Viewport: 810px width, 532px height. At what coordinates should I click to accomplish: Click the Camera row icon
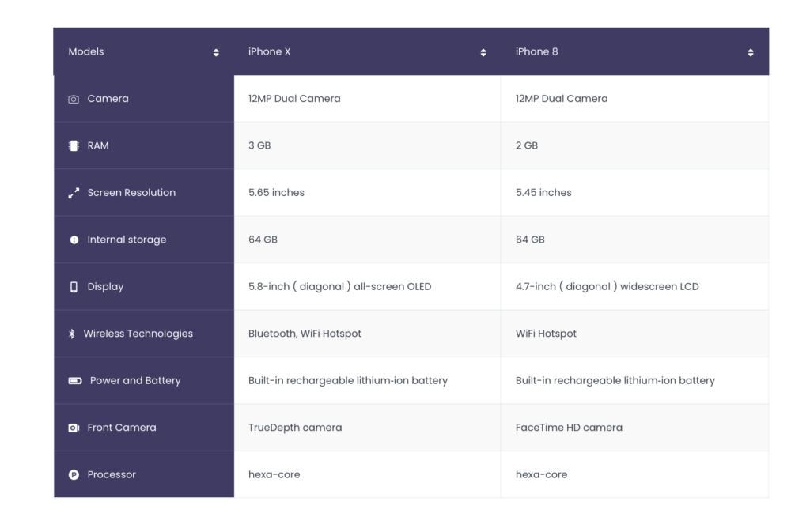[x=74, y=99]
